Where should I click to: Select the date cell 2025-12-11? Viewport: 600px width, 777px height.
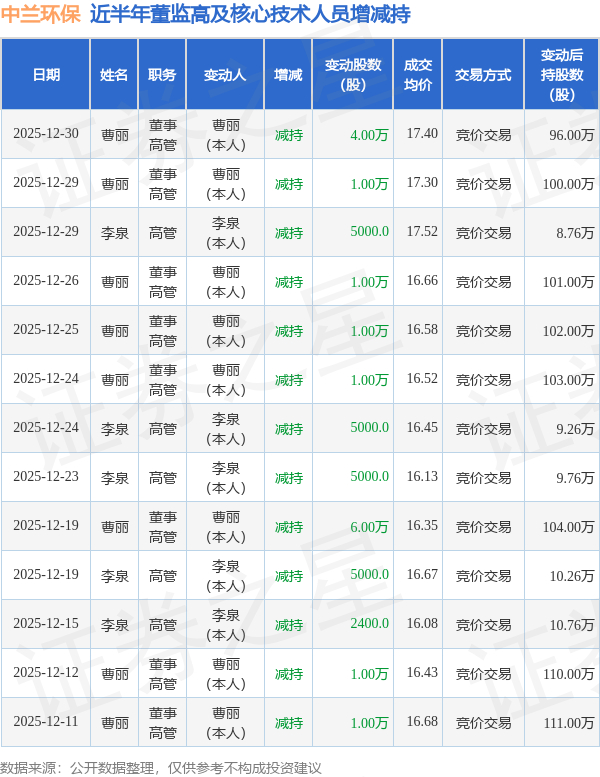coord(46,722)
